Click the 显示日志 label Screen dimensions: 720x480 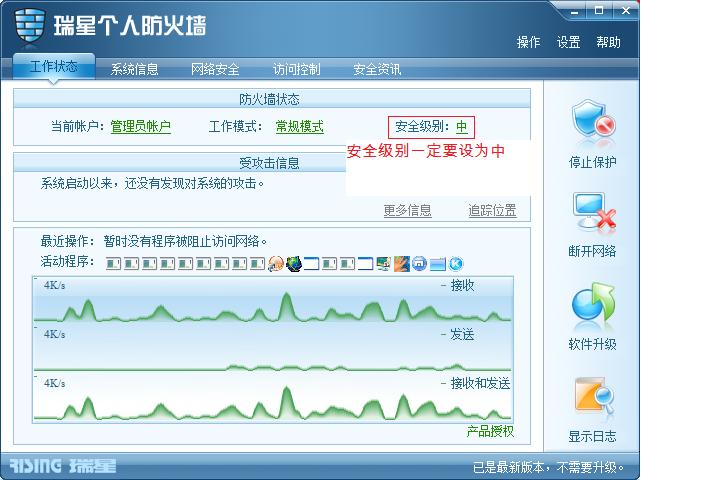(x=593, y=436)
